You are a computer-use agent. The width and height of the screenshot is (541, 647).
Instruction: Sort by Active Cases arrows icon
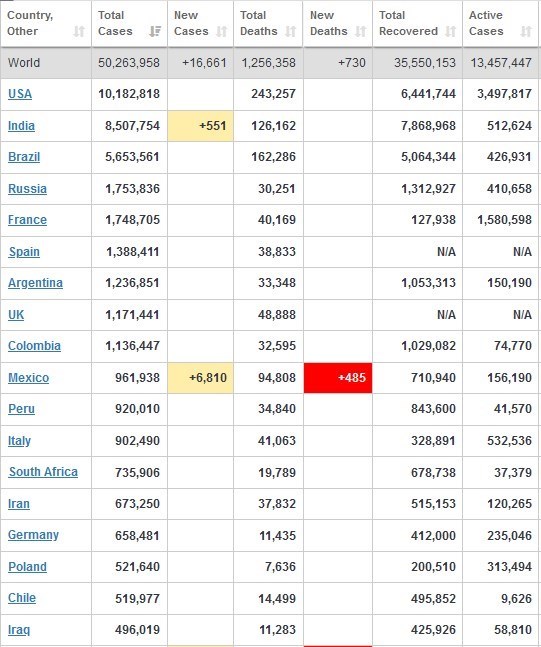click(526, 31)
